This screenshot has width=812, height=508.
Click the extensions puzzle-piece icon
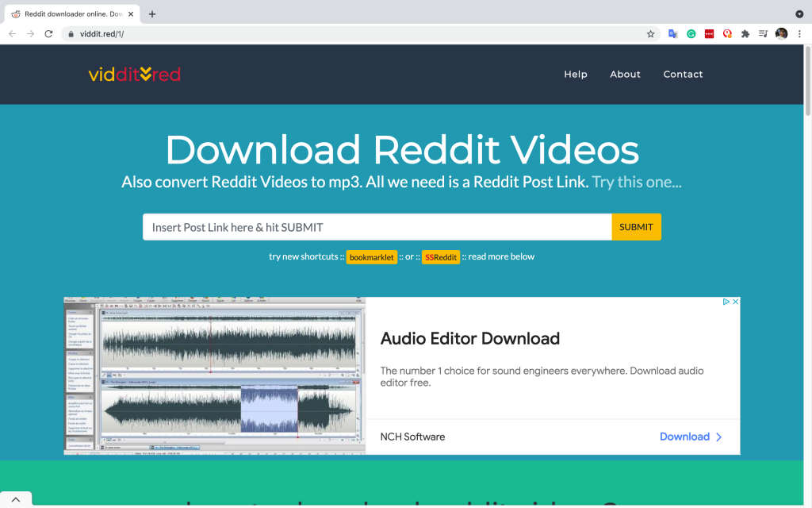click(x=745, y=33)
